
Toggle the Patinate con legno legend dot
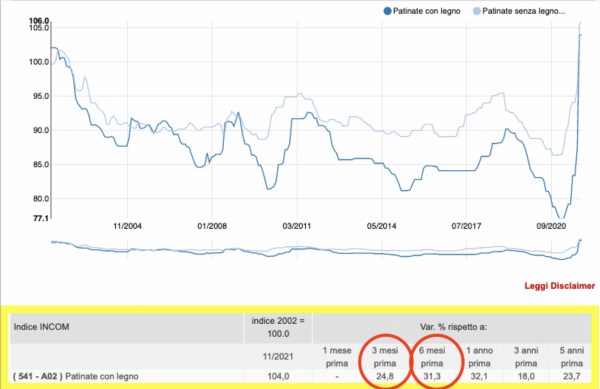point(387,11)
